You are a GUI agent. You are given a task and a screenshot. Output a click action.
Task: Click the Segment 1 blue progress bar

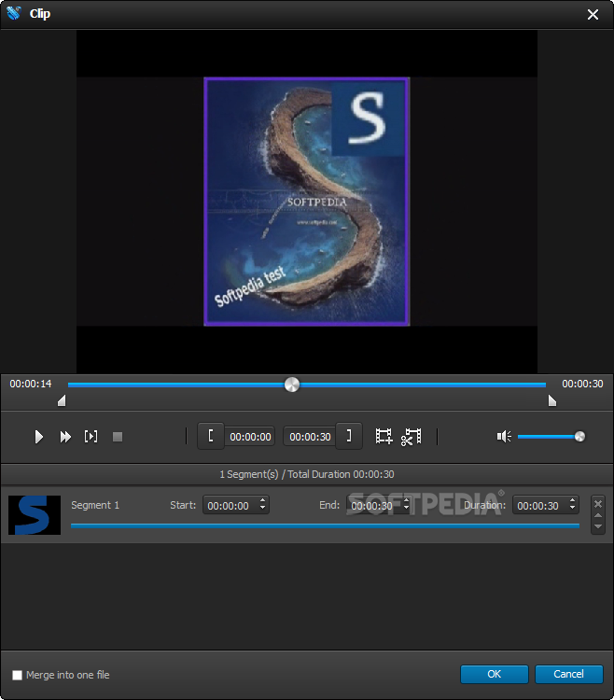(x=325, y=525)
